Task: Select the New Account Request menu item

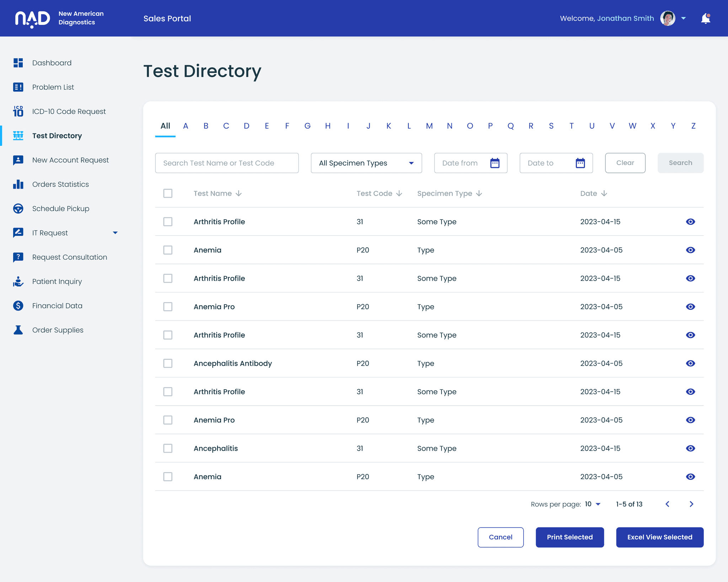Action: [x=71, y=160]
